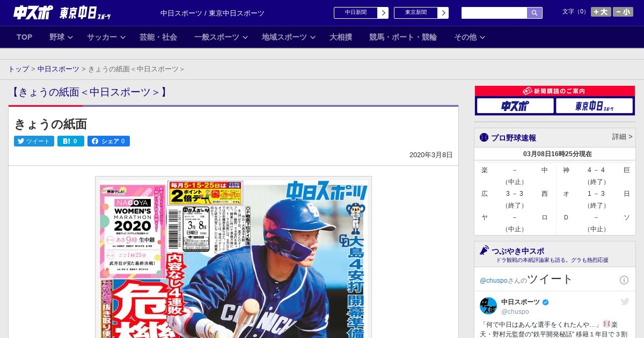Open 地域スポーツ menu item
Image resolution: width=644 pixels, height=338 pixels.
point(284,37)
